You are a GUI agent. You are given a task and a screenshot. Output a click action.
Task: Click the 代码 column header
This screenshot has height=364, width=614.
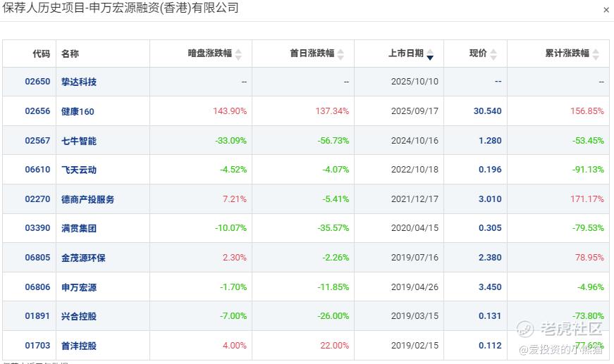click(42, 54)
